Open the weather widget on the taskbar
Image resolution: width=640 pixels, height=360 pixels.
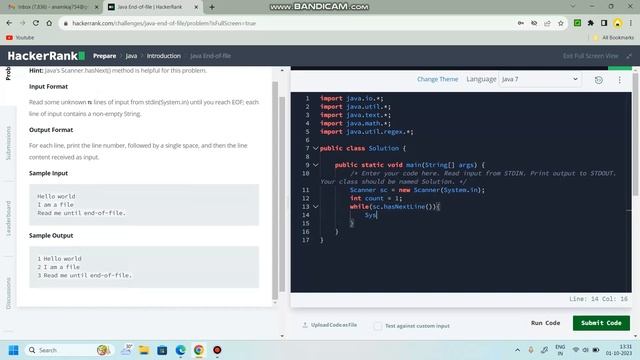click(127, 350)
